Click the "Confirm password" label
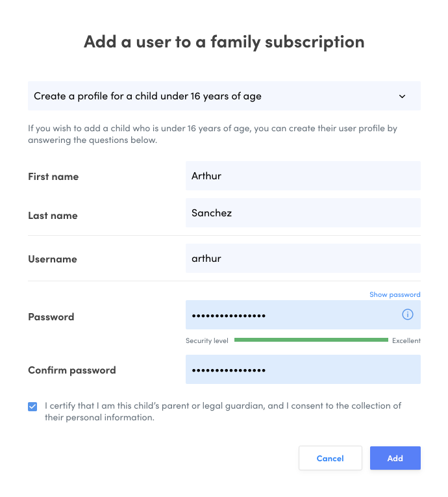 tap(72, 370)
